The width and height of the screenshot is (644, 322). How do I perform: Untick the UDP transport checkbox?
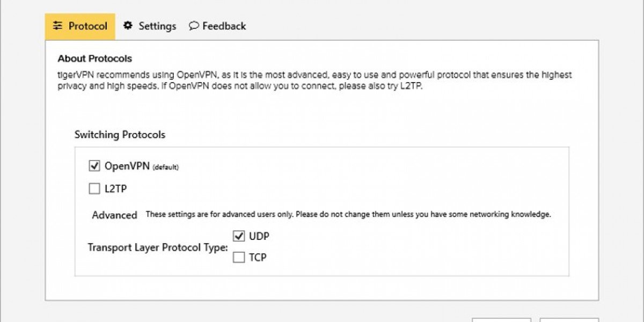pos(239,236)
